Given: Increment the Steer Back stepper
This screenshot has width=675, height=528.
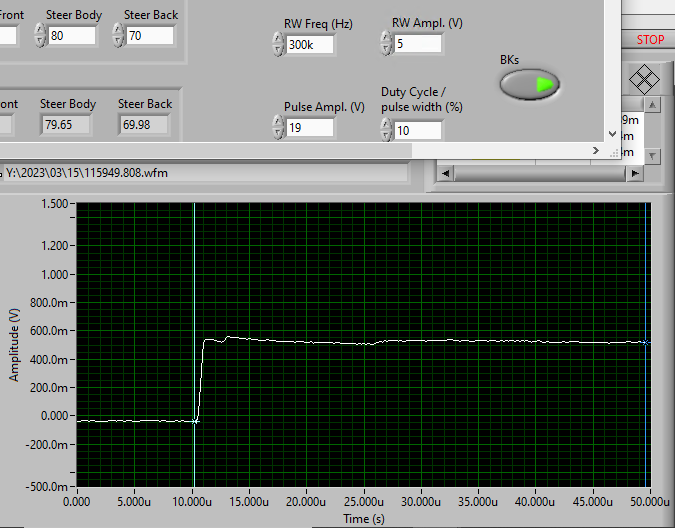Looking at the screenshot, I should coord(118,29).
